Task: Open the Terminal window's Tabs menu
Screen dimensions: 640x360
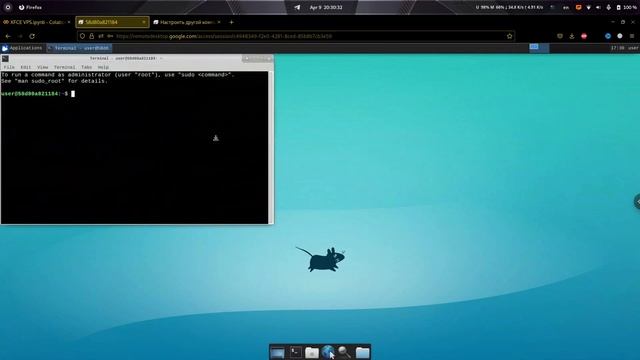Action: point(87,67)
